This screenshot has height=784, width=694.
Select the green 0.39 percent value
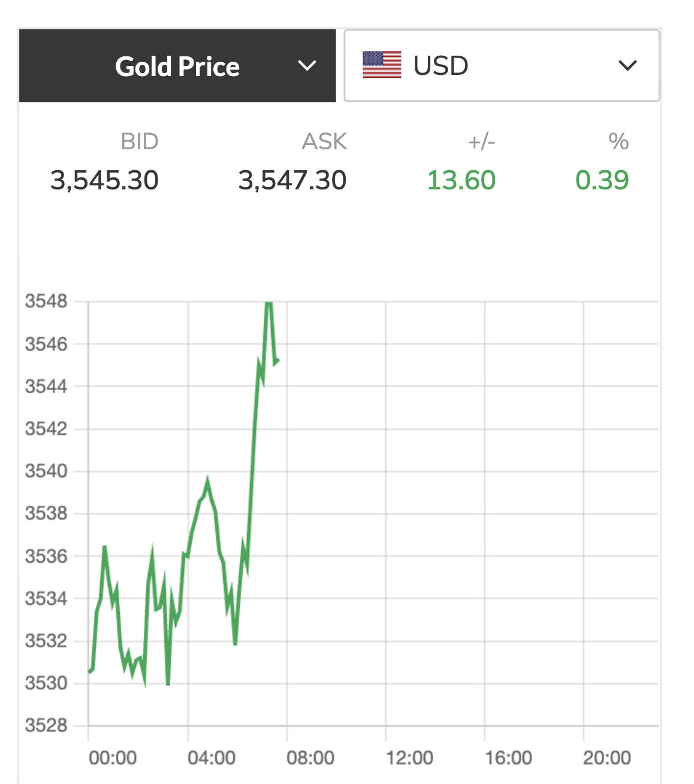point(602,180)
